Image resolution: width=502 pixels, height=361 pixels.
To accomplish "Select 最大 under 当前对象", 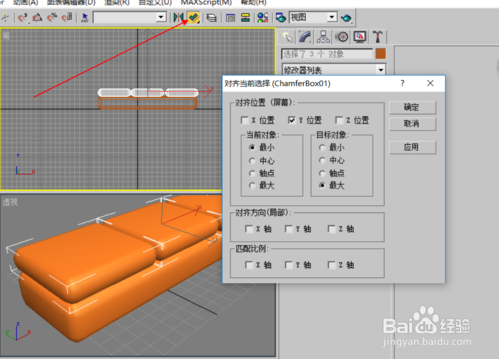I will tap(252, 185).
